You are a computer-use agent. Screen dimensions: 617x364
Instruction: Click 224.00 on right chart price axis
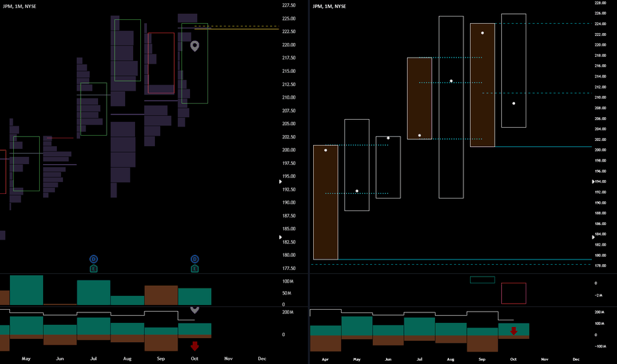600,24
